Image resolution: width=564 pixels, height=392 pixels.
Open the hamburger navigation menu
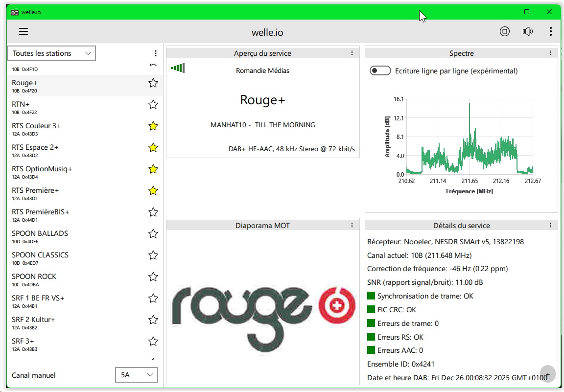point(23,32)
